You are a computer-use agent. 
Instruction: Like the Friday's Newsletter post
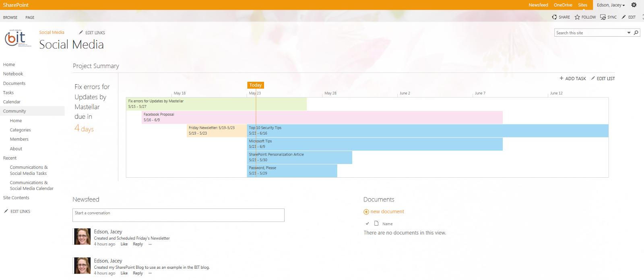pos(124,244)
